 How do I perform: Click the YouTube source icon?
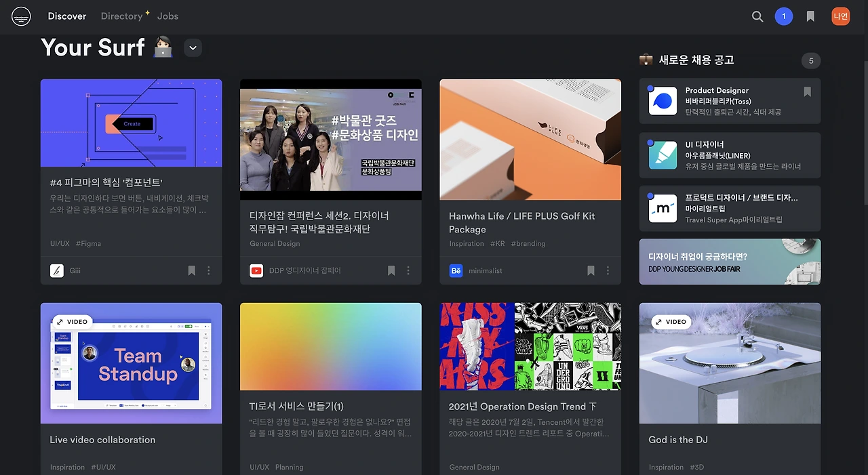tap(256, 270)
